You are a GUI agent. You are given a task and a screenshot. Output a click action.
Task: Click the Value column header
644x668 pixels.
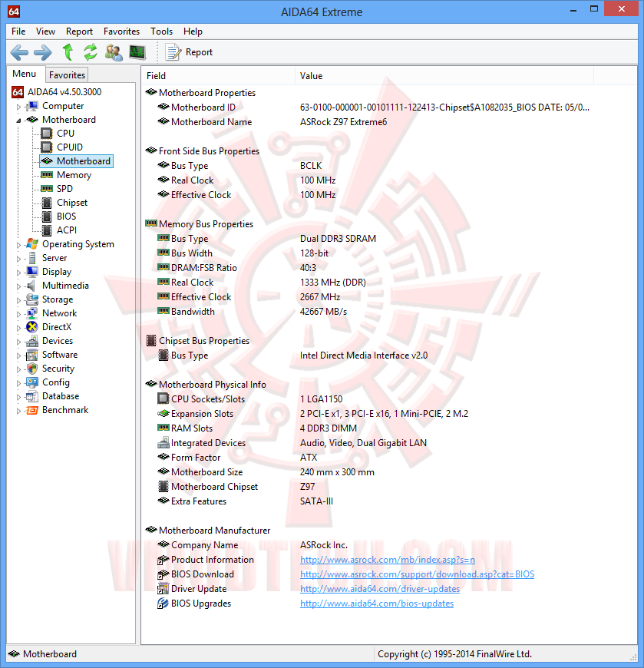click(444, 76)
